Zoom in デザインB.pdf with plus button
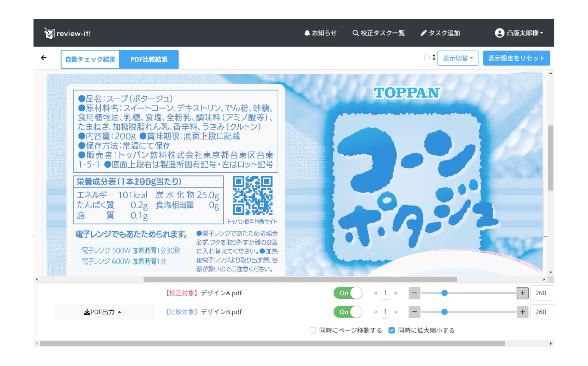This screenshot has height=366, width=588. (522, 312)
